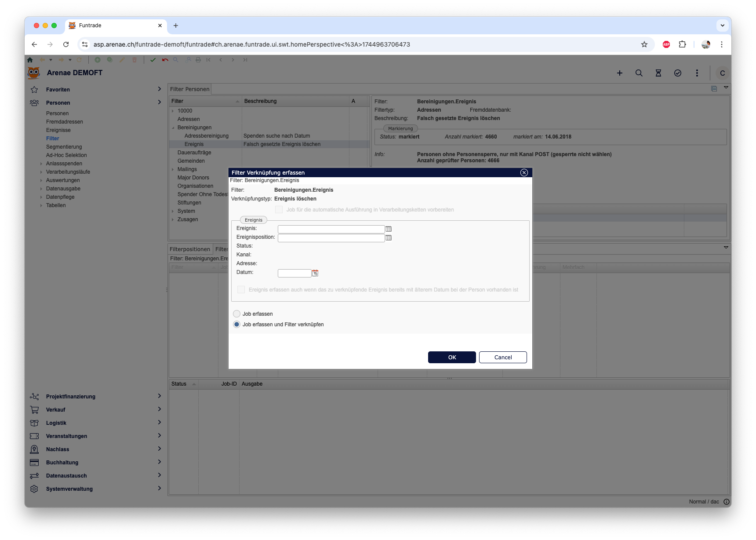Click the info icon in status bar
Image resolution: width=756 pixels, height=540 pixels.
pos(726,502)
